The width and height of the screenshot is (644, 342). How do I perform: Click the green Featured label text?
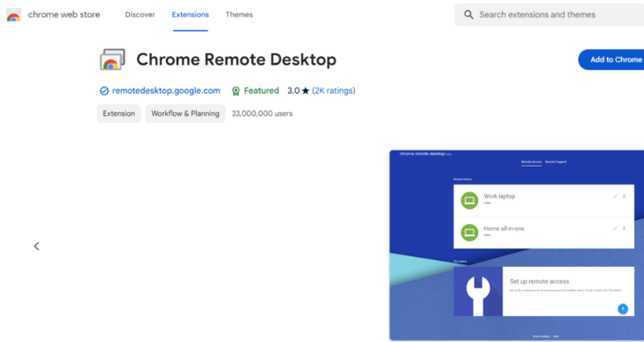[x=261, y=91]
